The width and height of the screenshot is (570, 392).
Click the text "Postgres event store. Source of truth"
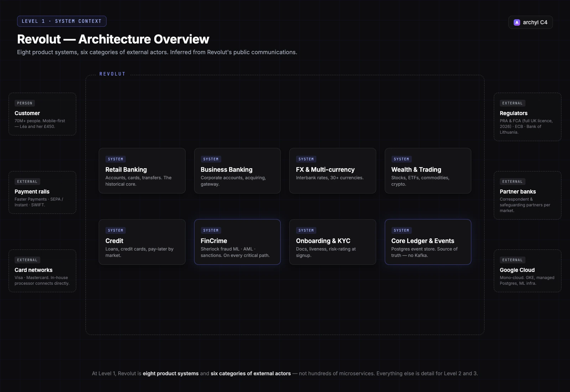[x=424, y=252]
